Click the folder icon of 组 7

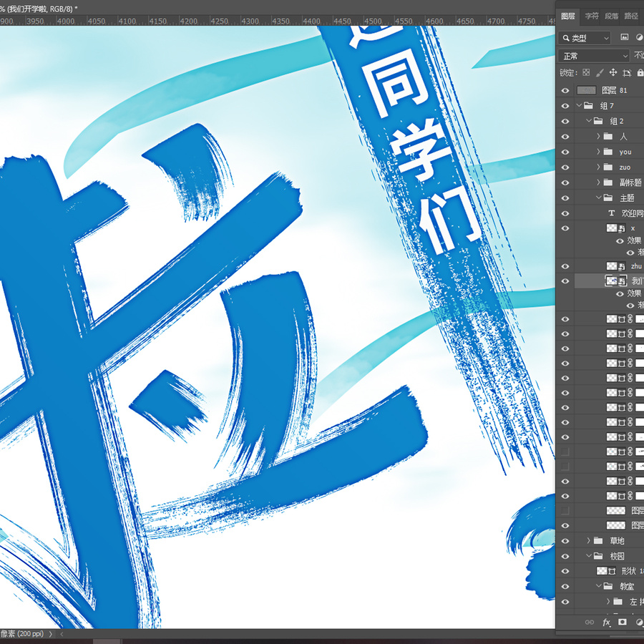[x=589, y=106]
